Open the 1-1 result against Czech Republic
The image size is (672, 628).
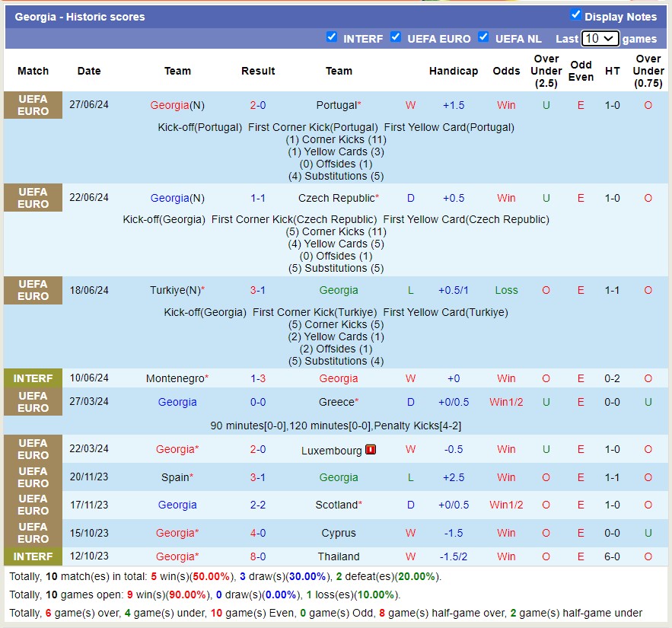click(258, 198)
